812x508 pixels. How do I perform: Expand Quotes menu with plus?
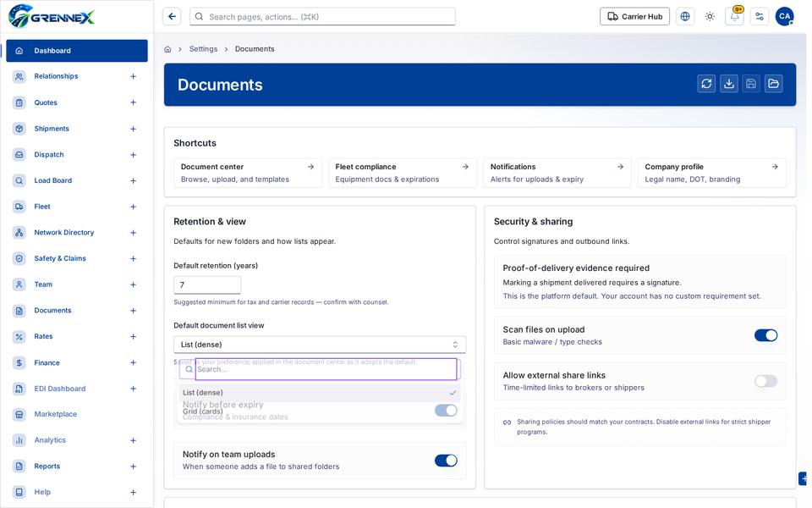point(133,102)
